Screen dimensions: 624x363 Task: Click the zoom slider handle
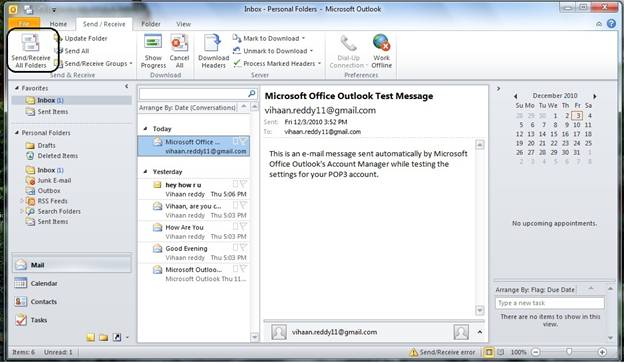click(569, 352)
